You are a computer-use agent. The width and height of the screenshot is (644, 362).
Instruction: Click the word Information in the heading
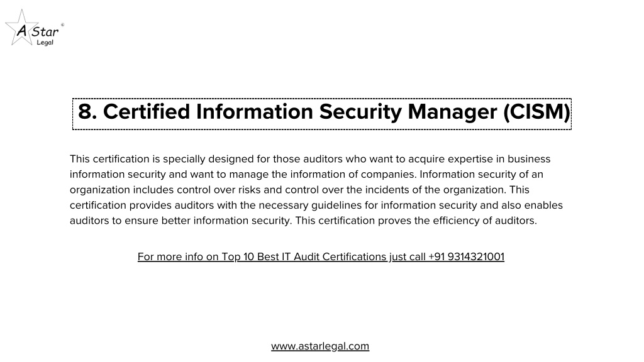(255, 112)
